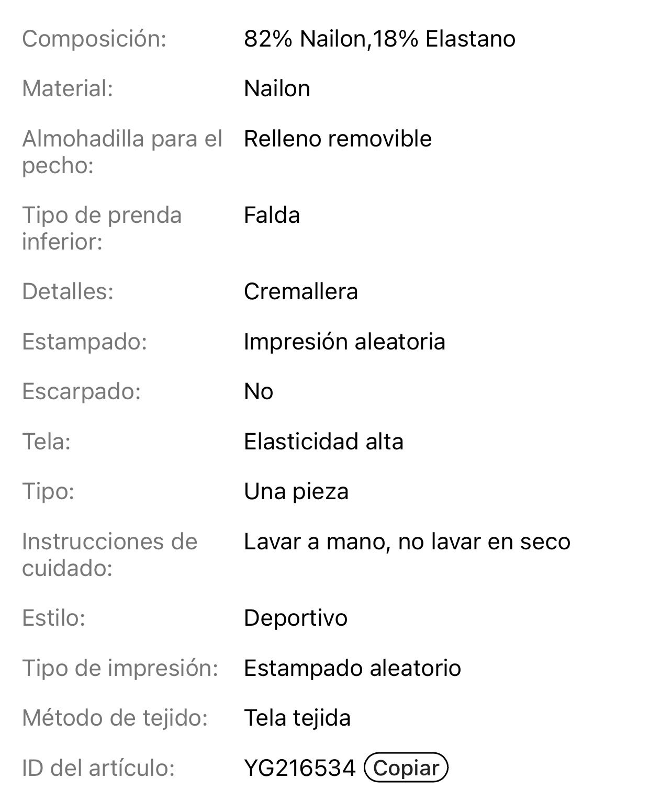Viewport: 672px width, 790px height.
Task: Click the Composición label
Action: click(x=94, y=39)
